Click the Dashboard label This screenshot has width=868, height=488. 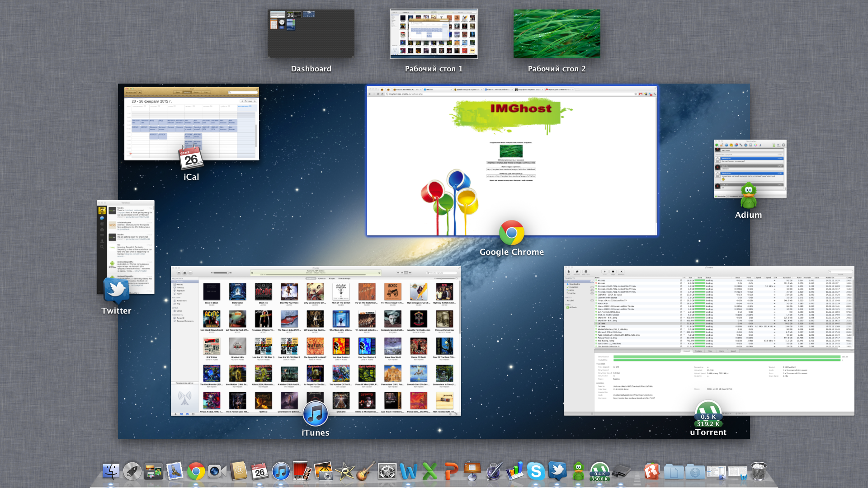pyautogui.click(x=311, y=69)
